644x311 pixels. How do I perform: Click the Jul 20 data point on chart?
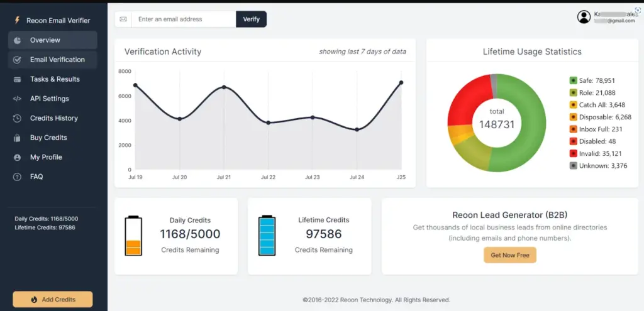tap(179, 119)
